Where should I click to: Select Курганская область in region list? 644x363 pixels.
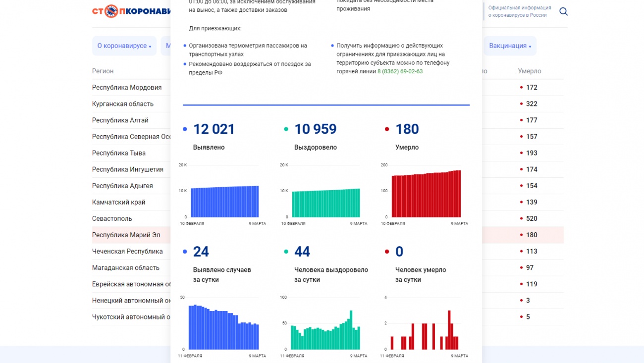[123, 104]
